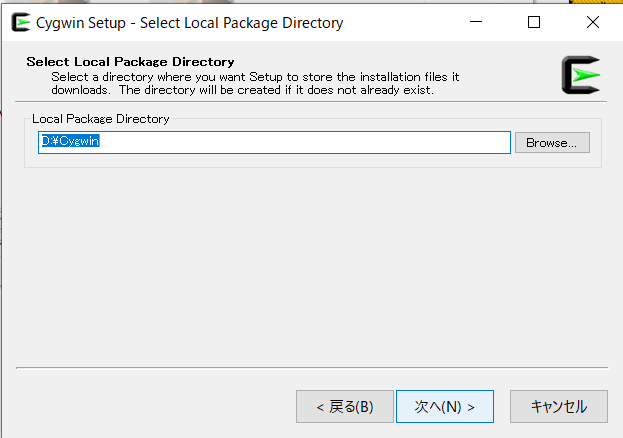This screenshot has width=623, height=438.
Task: Go back with the 戻る(B) button
Action: [343, 407]
